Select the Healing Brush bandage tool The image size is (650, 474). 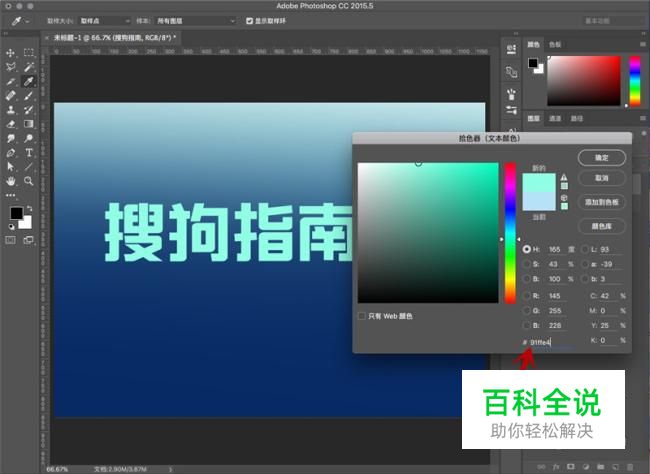[x=10, y=95]
